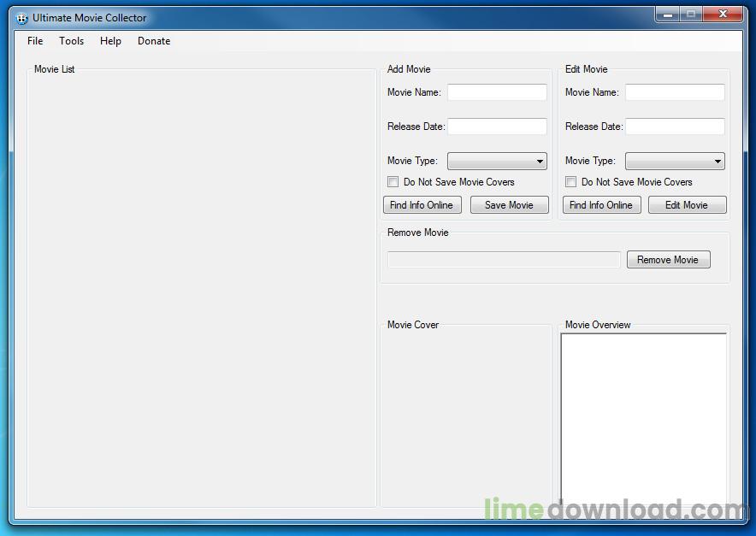This screenshot has height=536, width=756.
Task: Open the Edit Movie Type dropdown
Action: (x=675, y=161)
